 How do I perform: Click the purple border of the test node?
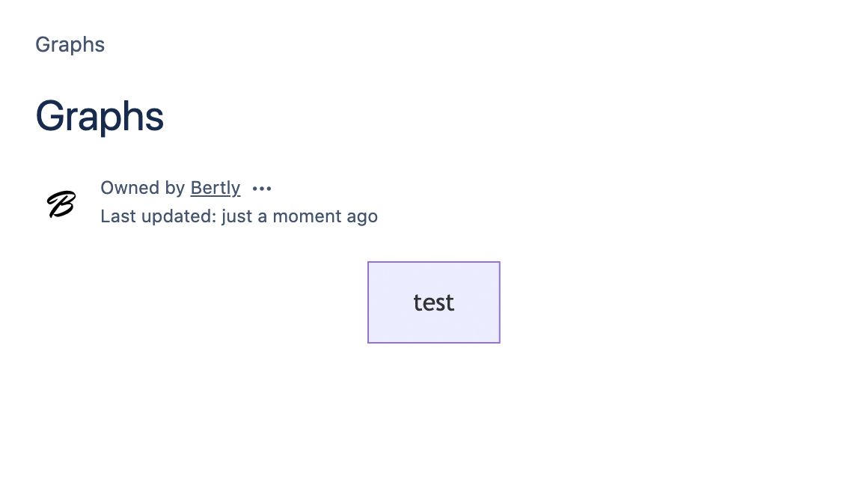pos(368,302)
